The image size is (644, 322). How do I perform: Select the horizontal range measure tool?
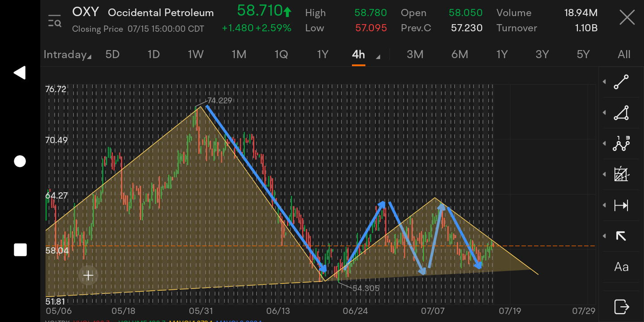coord(621,205)
